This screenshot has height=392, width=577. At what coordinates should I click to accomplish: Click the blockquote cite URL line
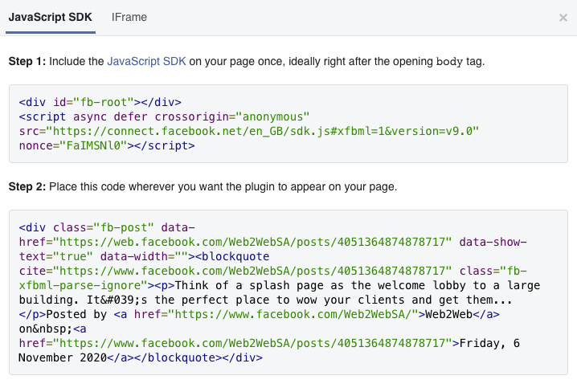coord(235,271)
